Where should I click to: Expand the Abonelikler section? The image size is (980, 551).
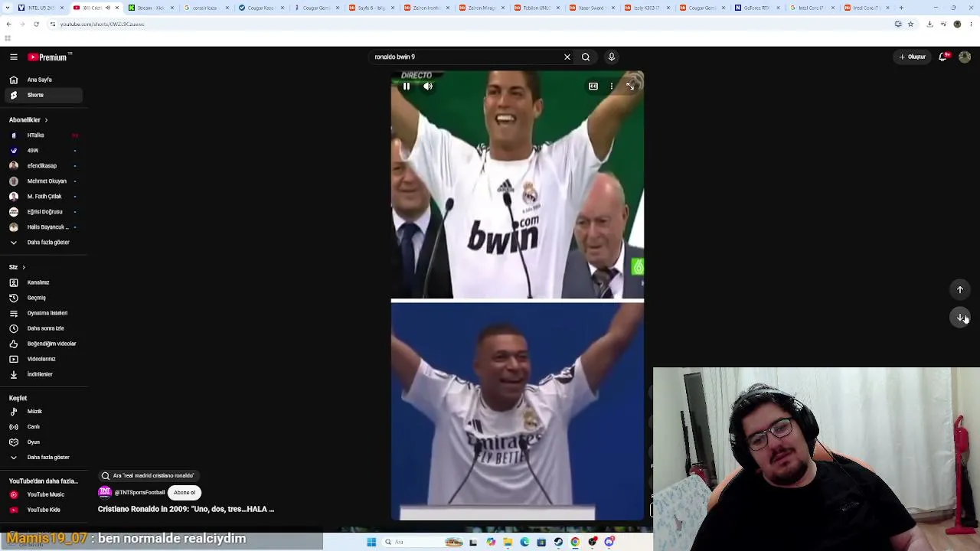click(x=28, y=120)
